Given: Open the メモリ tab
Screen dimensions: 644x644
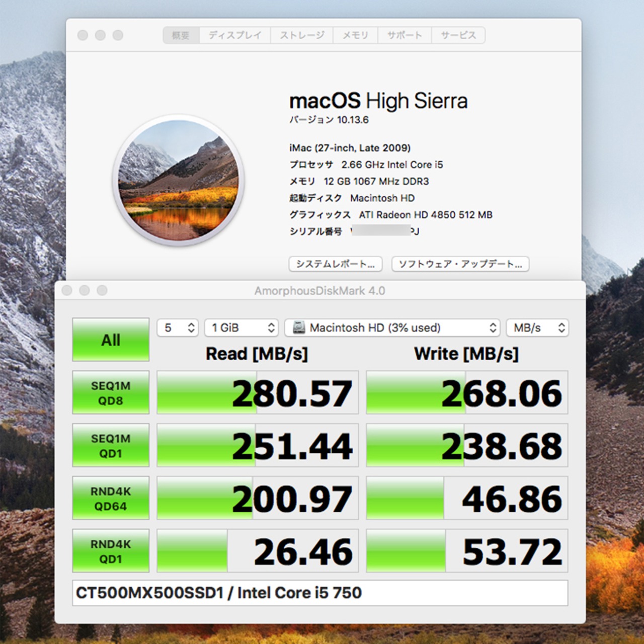Looking at the screenshot, I should pos(355,35).
